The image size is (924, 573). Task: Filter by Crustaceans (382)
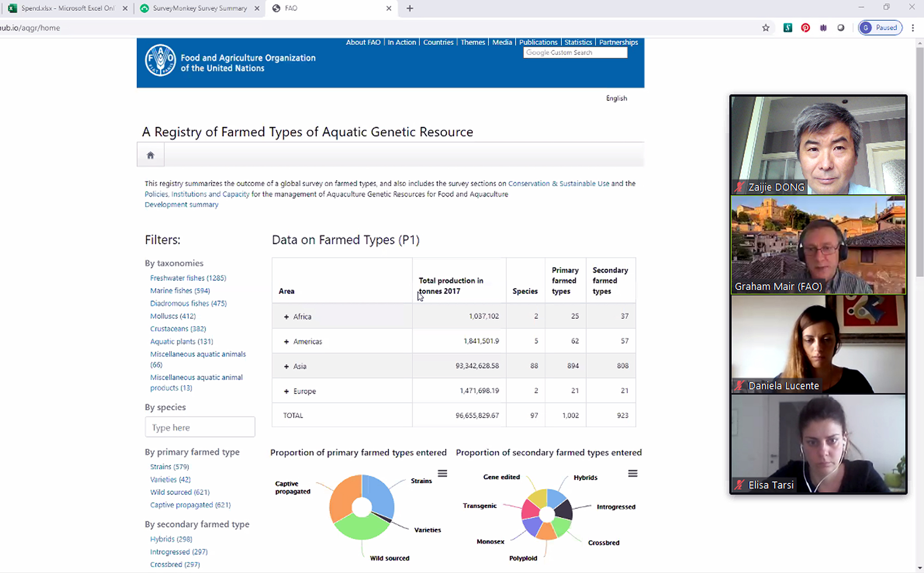pos(178,329)
